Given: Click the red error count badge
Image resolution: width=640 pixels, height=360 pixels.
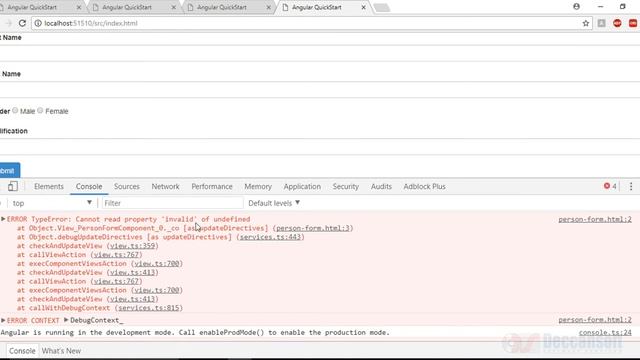Looking at the screenshot, I should 610,186.
